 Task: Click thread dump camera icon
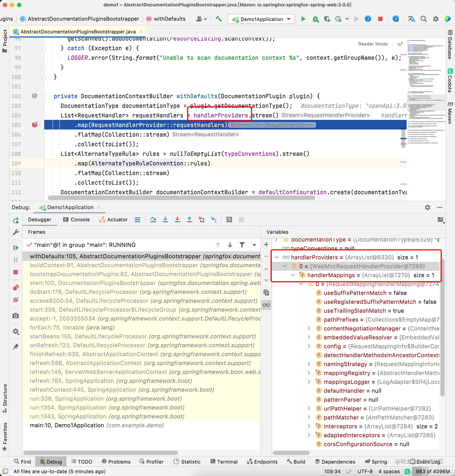tap(16, 316)
